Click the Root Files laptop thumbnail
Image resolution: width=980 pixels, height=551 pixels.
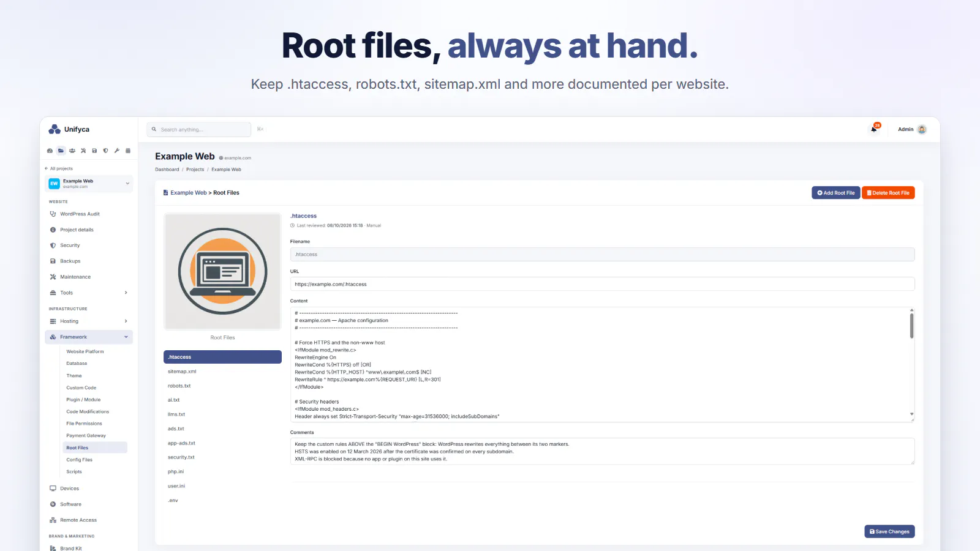pyautogui.click(x=222, y=271)
